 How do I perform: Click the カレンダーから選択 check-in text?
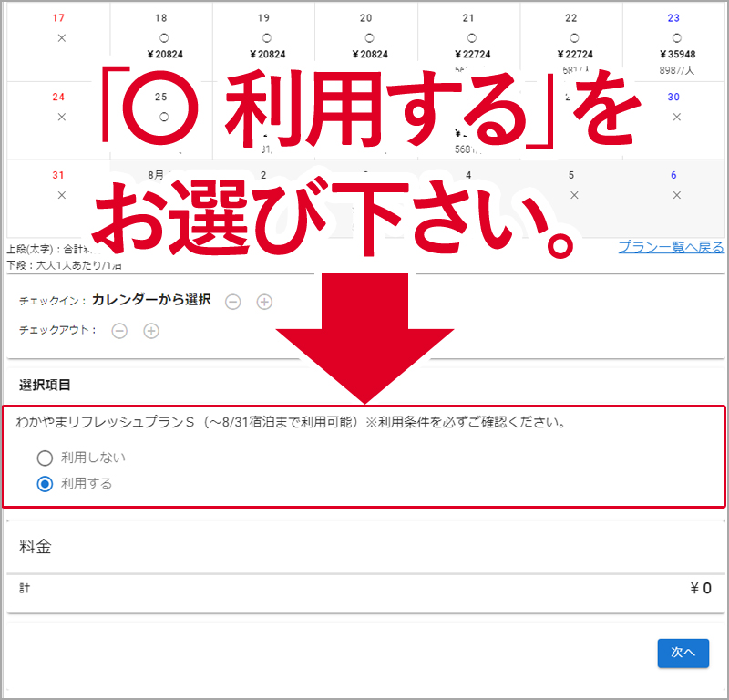tap(151, 300)
